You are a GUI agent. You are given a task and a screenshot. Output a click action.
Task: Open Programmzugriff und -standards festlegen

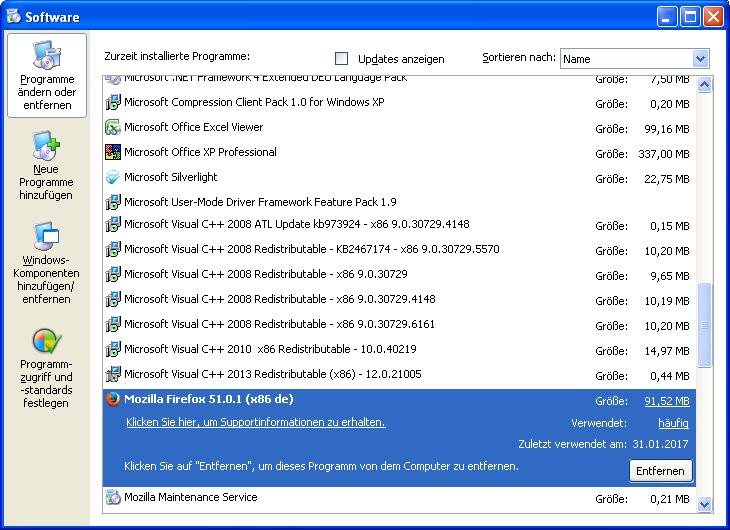(x=46, y=368)
